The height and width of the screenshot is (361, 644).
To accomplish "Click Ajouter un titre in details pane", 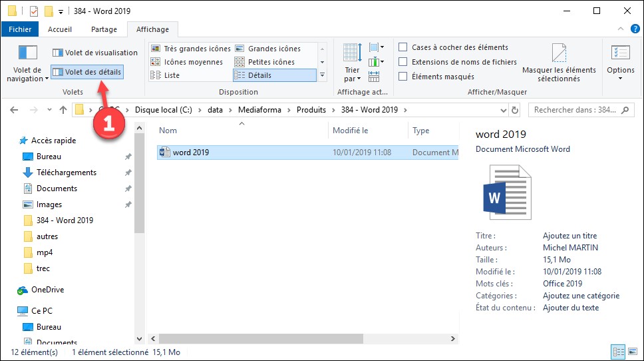I will [569, 236].
